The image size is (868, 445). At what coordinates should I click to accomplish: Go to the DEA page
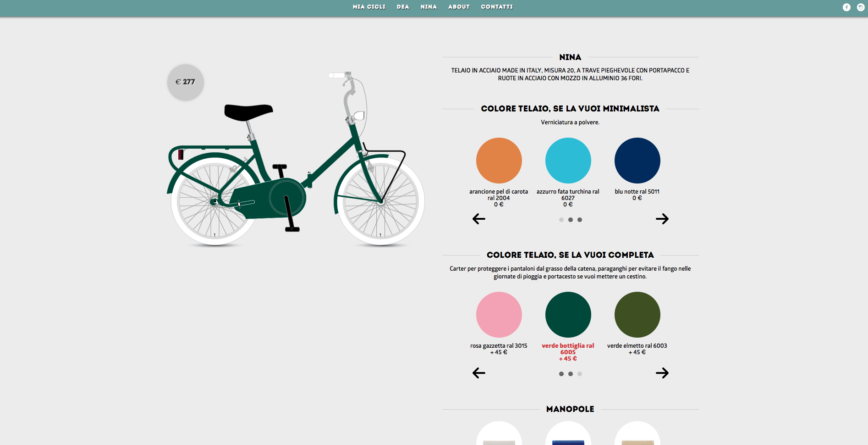point(403,7)
